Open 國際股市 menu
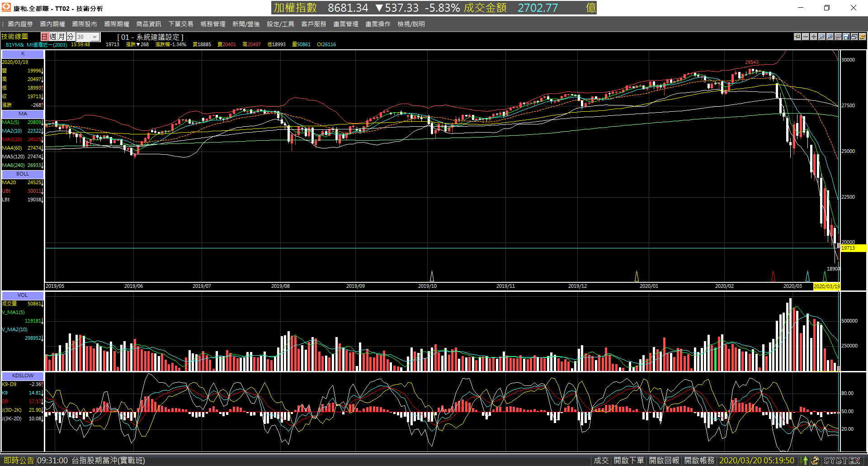 click(x=85, y=24)
